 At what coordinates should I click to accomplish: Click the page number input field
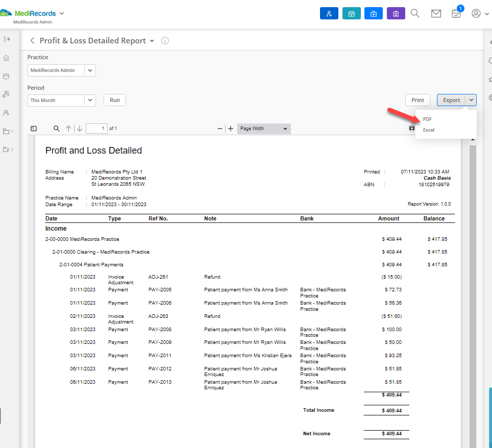96,129
